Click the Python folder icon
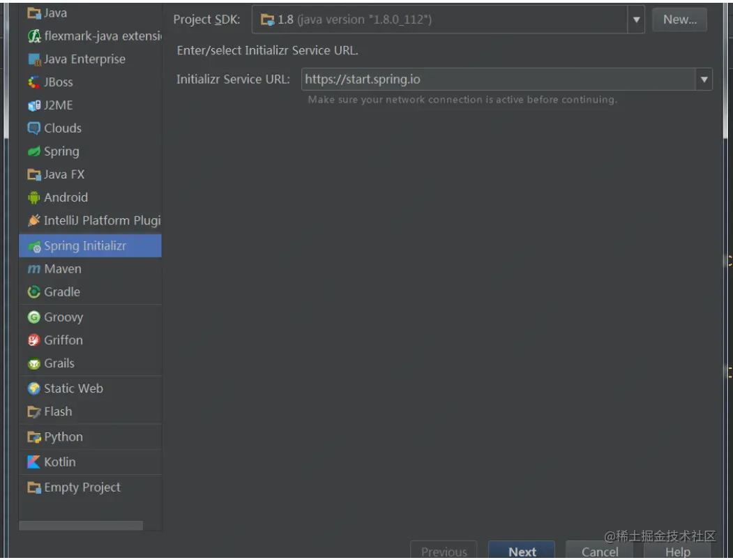The width and height of the screenshot is (733, 560). click(34, 437)
